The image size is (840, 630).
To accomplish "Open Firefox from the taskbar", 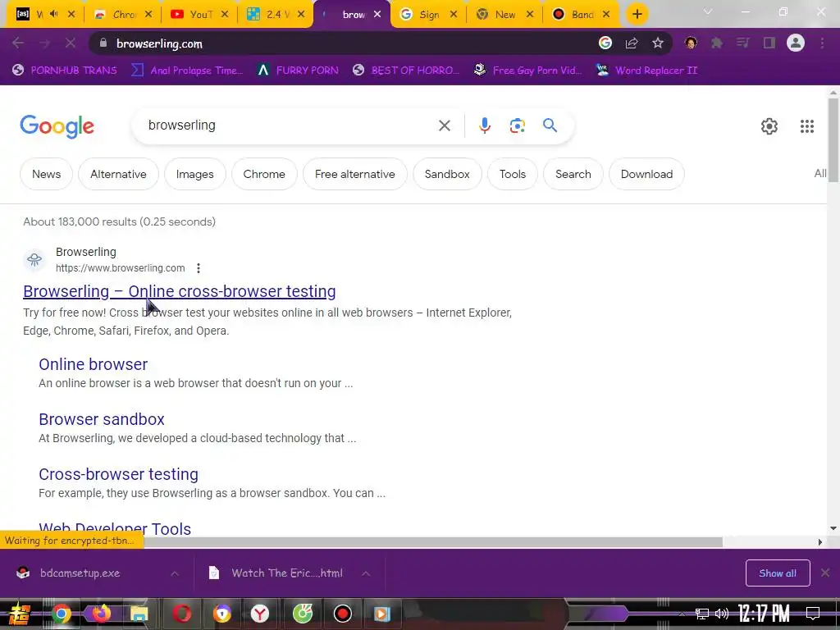I will pos(101,614).
